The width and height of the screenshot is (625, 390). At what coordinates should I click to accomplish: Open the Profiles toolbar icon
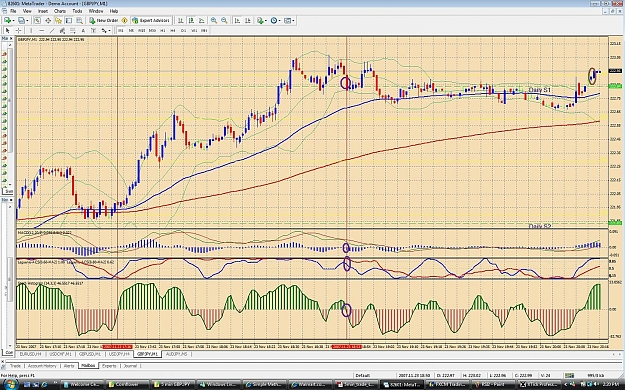[21, 20]
